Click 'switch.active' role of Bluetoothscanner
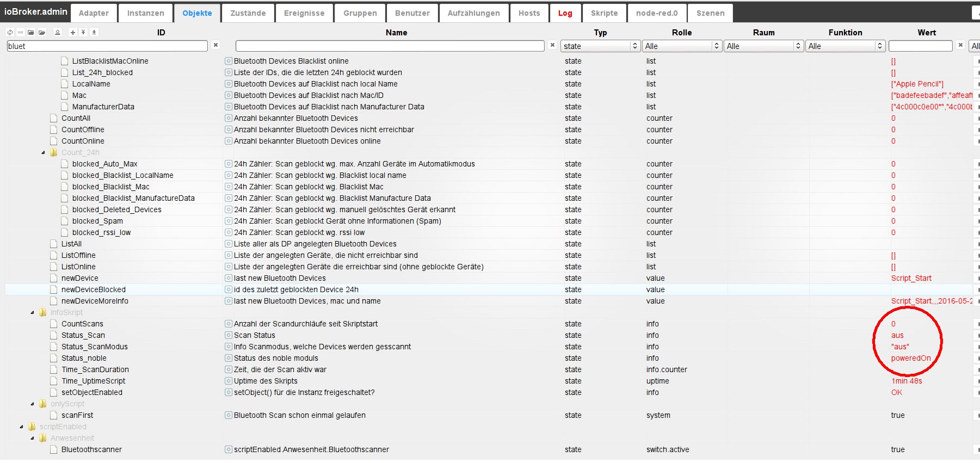This screenshot has height=463, width=980. coord(668,449)
